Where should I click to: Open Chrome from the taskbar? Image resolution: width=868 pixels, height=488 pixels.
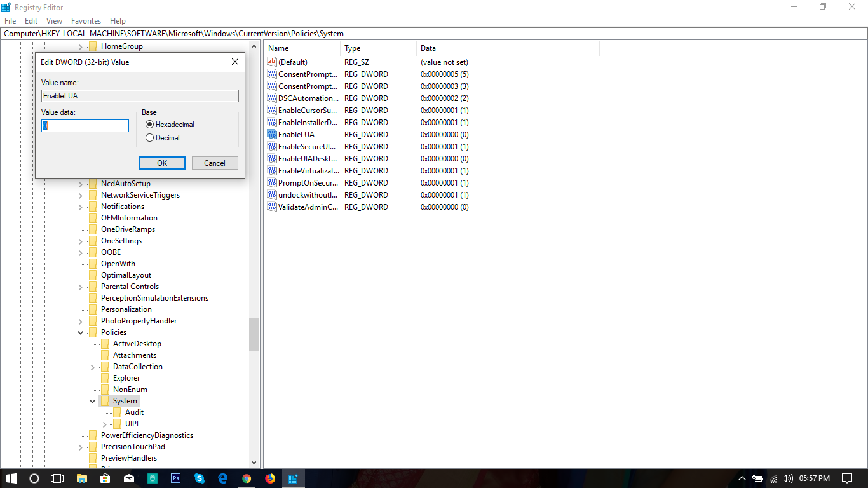pos(247,478)
